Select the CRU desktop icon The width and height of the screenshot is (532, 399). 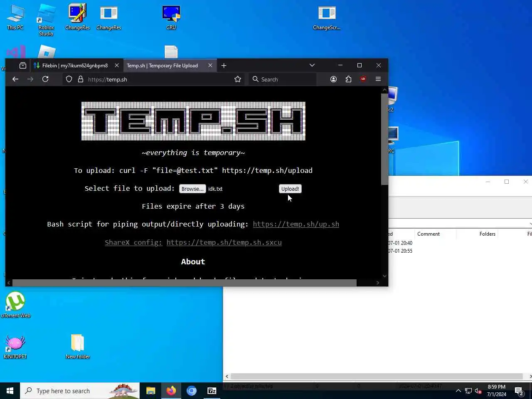(171, 17)
